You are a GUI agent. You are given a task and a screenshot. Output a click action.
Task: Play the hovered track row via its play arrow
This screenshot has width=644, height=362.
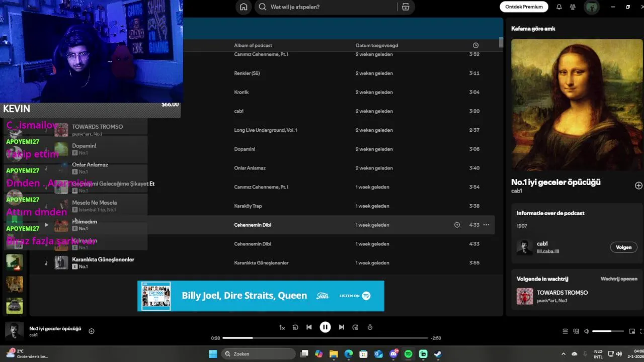pyautogui.click(x=46, y=225)
